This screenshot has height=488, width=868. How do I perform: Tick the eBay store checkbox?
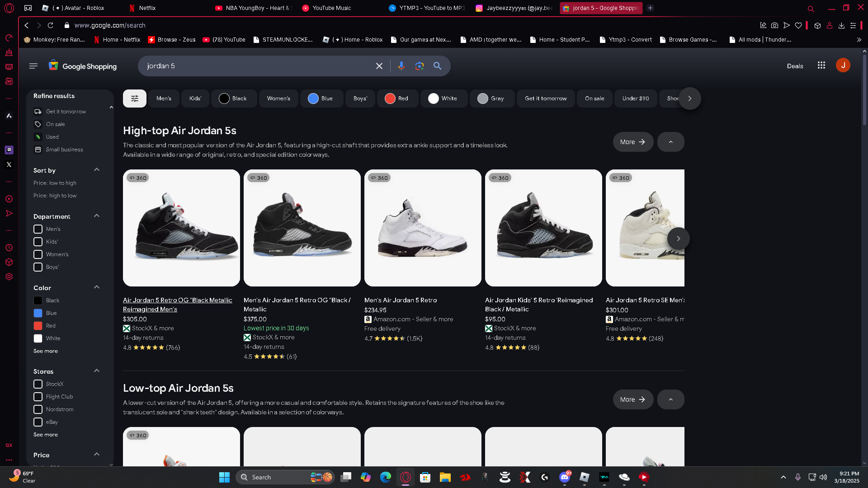click(x=38, y=422)
